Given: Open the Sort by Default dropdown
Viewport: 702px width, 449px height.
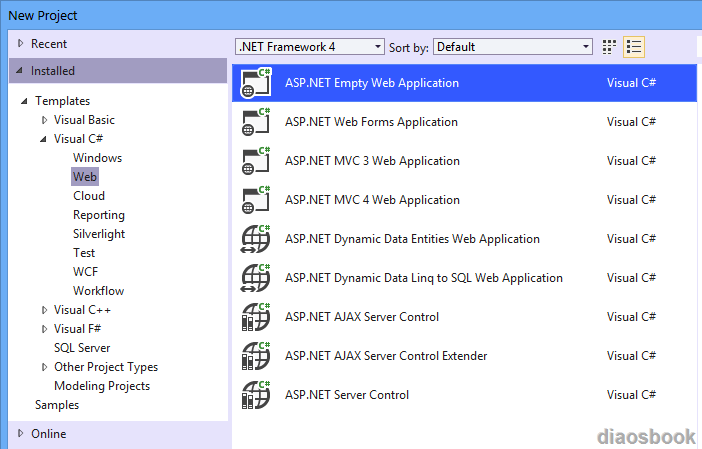Looking at the screenshot, I should pos(513,47).
